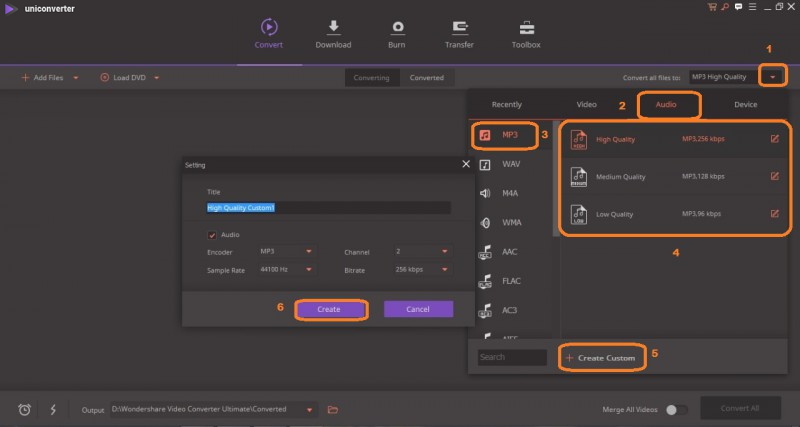This screenshot has height=427, width=800.
Task: Select the Low Quality preset row
Action: [674, 214]
